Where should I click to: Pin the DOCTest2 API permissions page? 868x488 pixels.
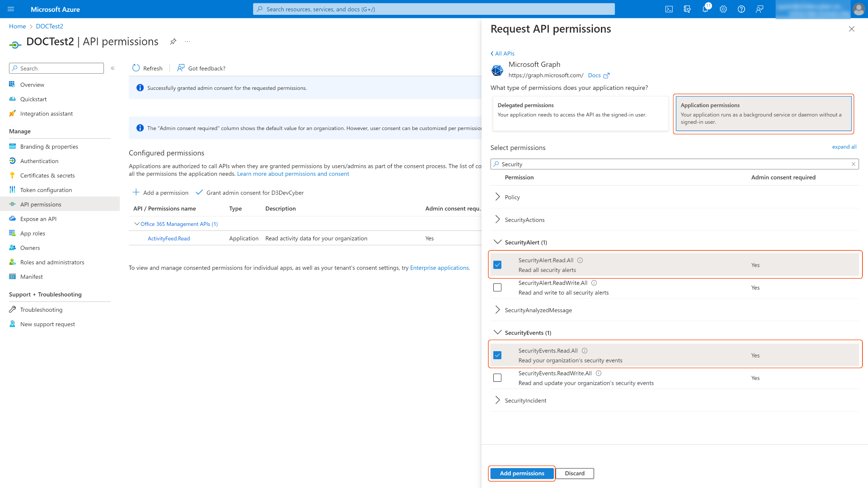(x=173, y=42)
